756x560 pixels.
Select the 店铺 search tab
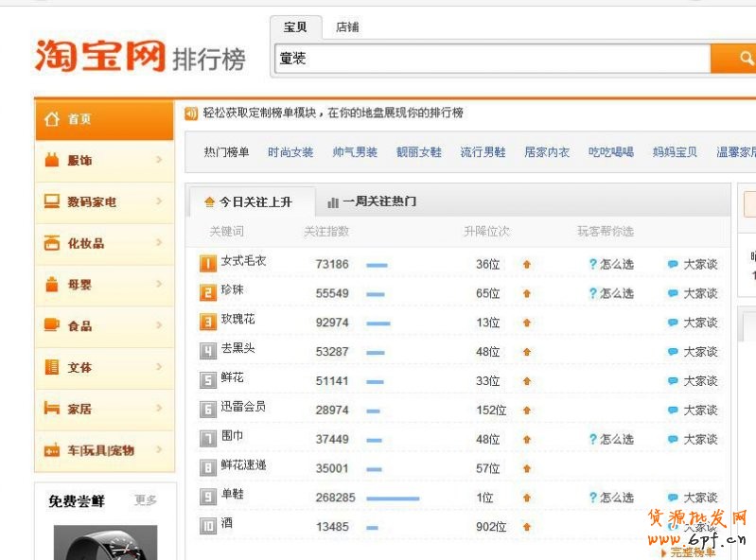[347, 27]
